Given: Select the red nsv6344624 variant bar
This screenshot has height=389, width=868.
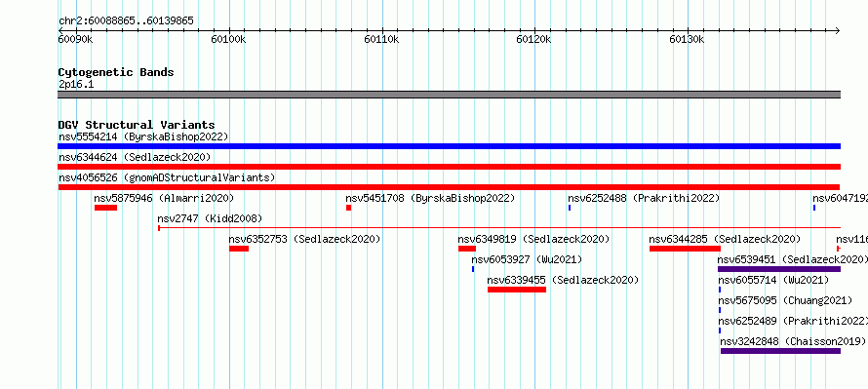Looking at the screenshot, I should pyautogui.click(x=449, y=167).
